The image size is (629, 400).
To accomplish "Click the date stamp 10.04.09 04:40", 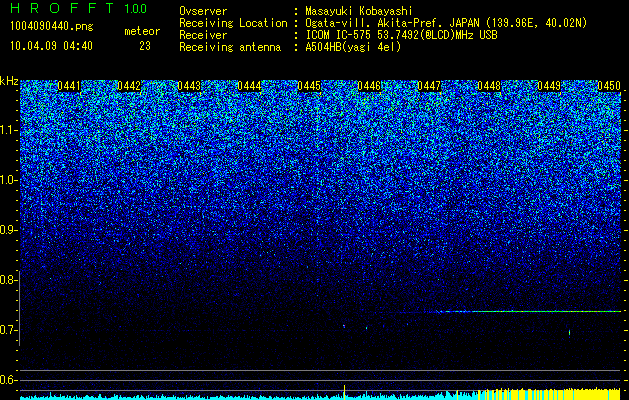I will (x=51, y=46).
